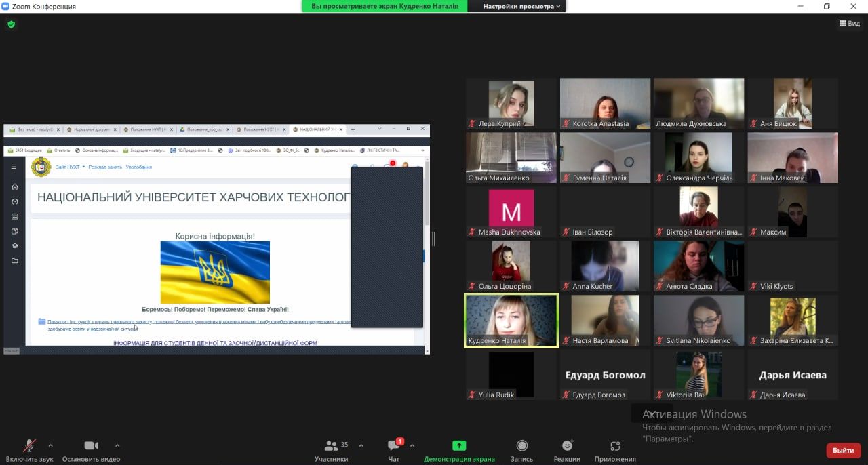Open the Вид layout menu
The height and width of the screenshot is (465, 868).
pos(850,23)
